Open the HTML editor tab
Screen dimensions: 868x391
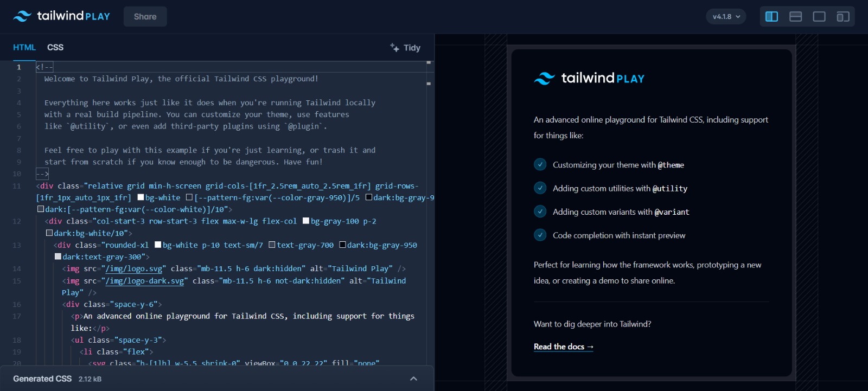coord(24,48)
